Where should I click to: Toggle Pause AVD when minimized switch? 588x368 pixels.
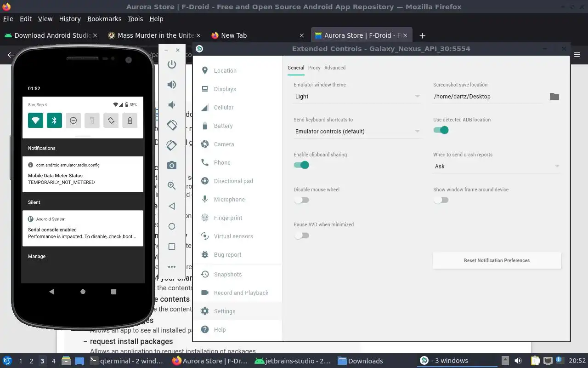tap(301, 236)
